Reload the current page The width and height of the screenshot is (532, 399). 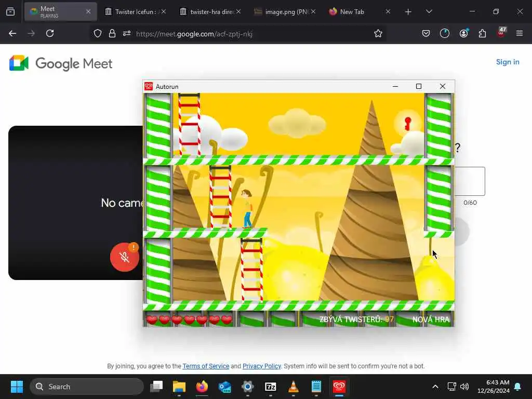point(50,33)
